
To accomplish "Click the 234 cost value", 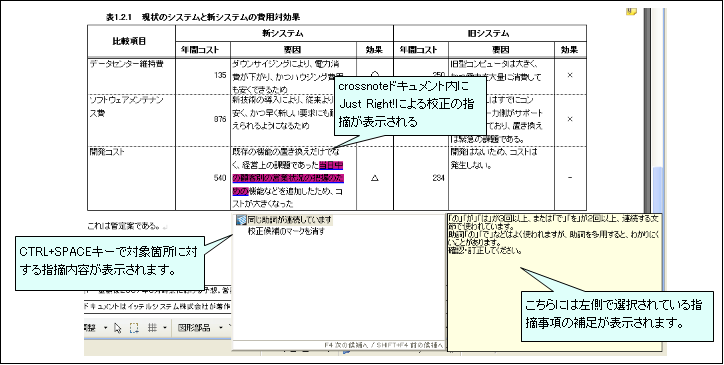I will (438, 178).
